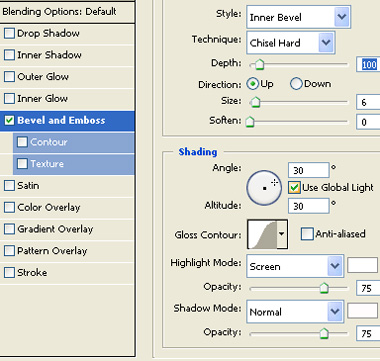Select the Texture sub-item label
Screen dimensions: 380x361
point(47,164)
